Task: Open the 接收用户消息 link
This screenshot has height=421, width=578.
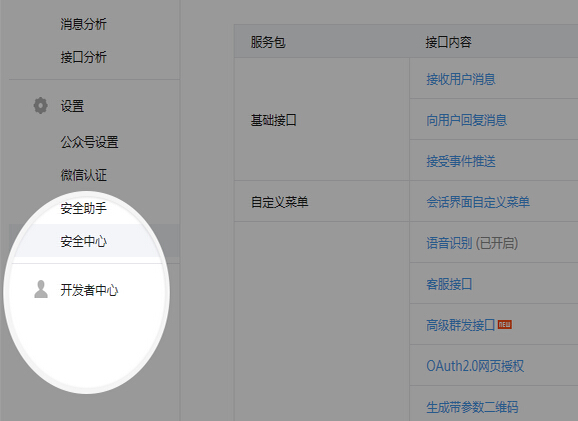Action: click(x=461, y=79)
